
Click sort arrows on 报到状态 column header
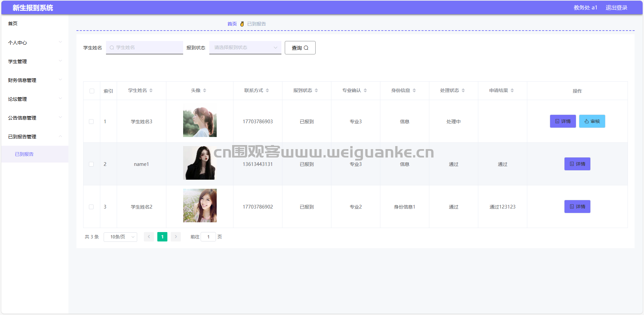pos(316,91)
